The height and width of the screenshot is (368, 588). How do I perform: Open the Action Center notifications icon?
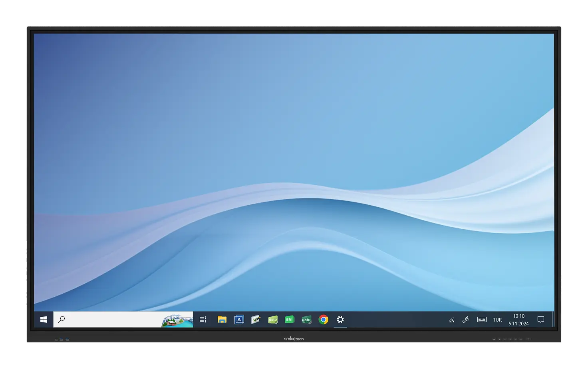click(541, 320)
